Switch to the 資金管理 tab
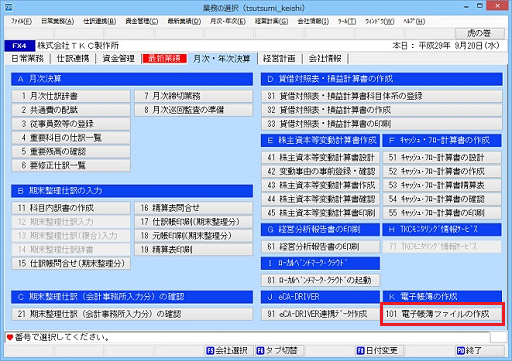The width and height of the screenshot is (512, 361). pyautogui.click(x=119, y=59)
